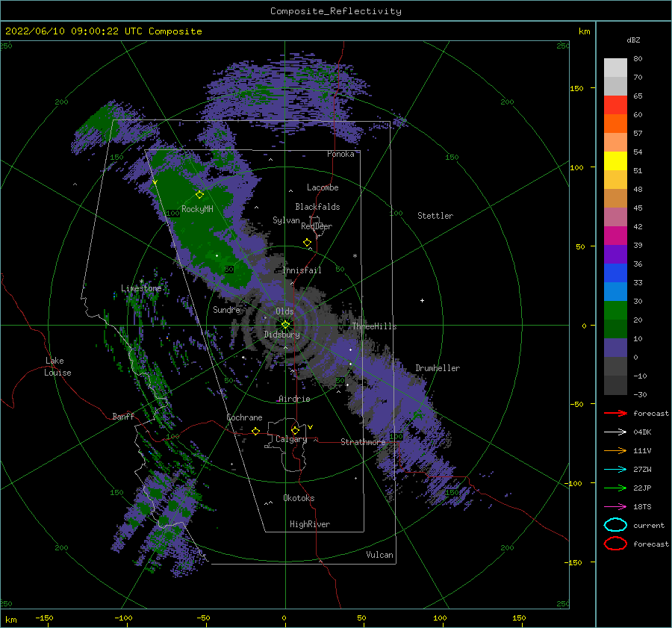Click the white 04DK arrow icon
672x628 pixels.
coord(615,432)
